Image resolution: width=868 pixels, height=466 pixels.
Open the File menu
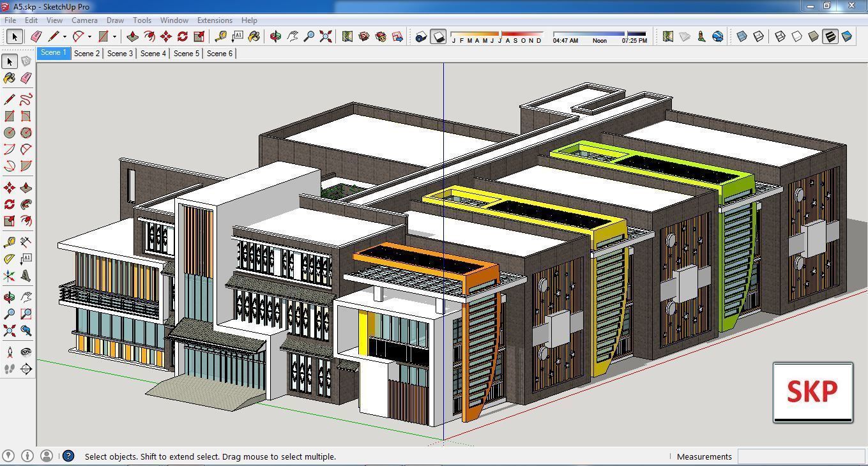click(x=10, y=20)
